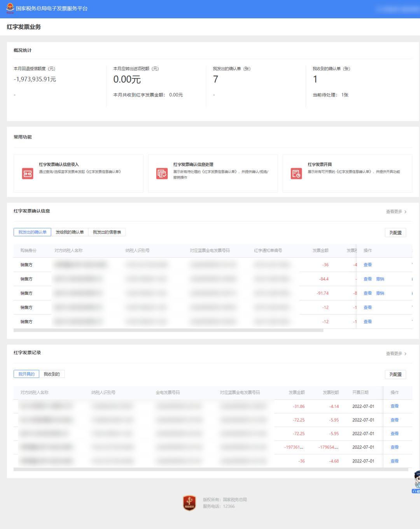The height and width of the screenshot is (529, 420).
Task: Open 列配置 for the confirmation info table
Action: click(395, 233)
